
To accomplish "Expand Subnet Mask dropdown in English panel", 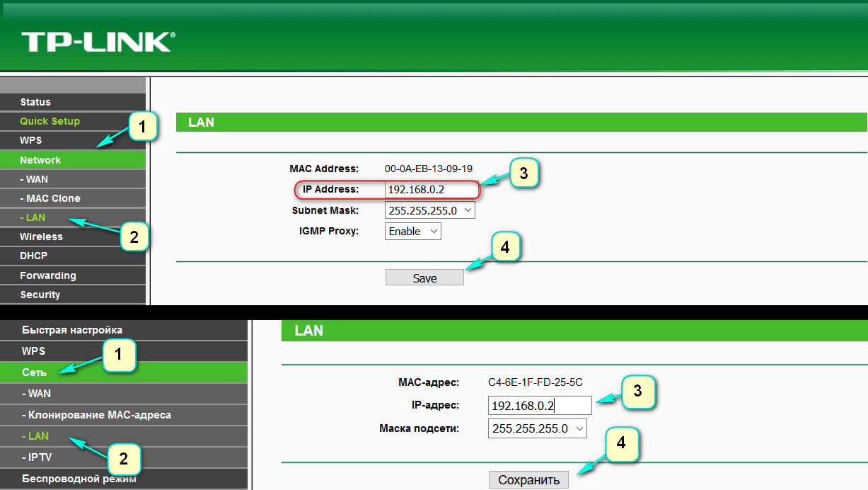I will pos(430,210).
